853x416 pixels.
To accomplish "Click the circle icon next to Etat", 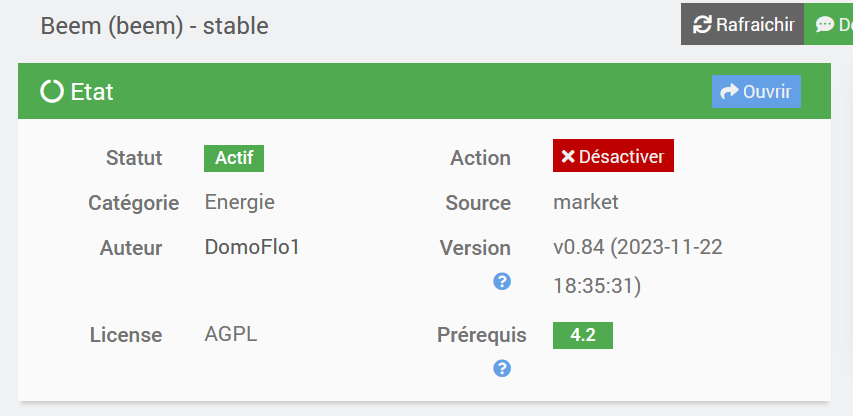I will (52, 92).
